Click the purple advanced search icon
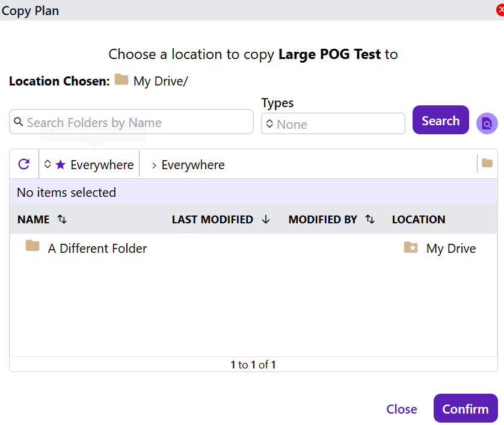This screenshot has width=504, height=425. (x=487, y=123)
